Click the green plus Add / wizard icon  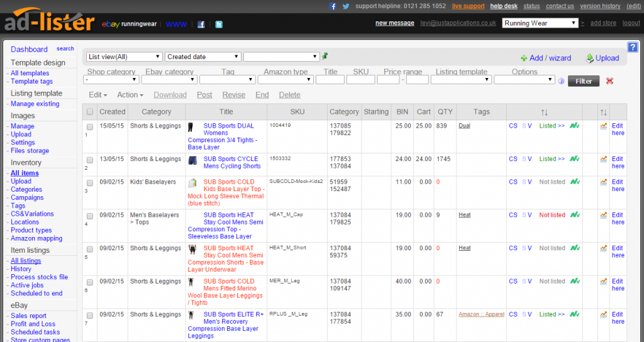[x=524, y=58]
